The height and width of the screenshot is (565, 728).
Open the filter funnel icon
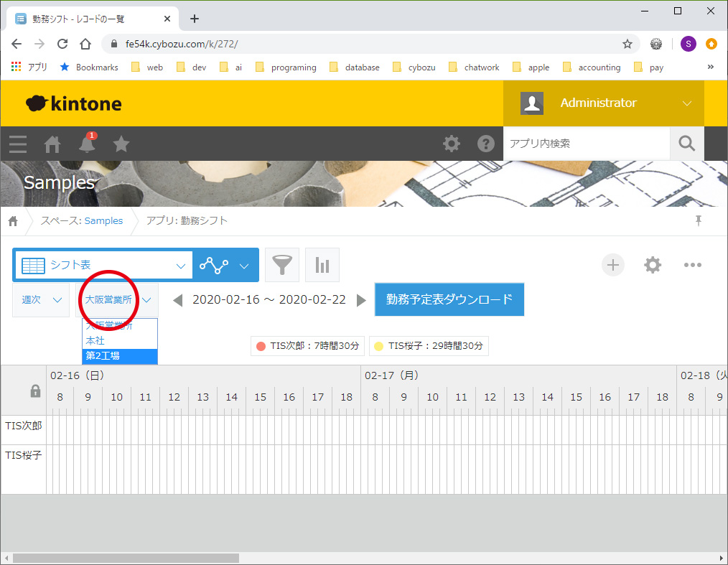coord(282,265)
